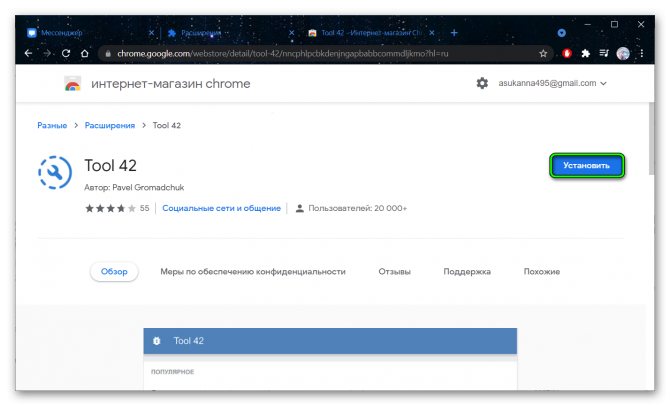Image resolution: width=670 pixels, height=406 pixels.
Task: Reload the page with the refresh icon
Action: (66, 53)
